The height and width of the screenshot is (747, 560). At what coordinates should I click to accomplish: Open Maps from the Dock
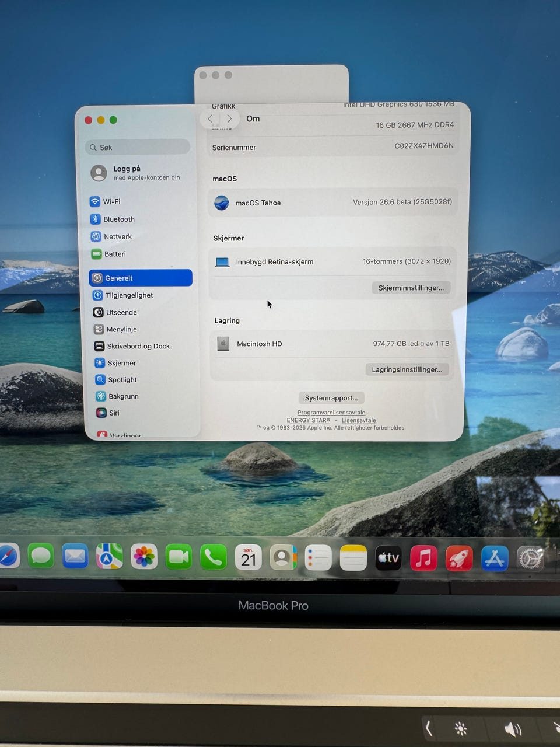[109, 556]
